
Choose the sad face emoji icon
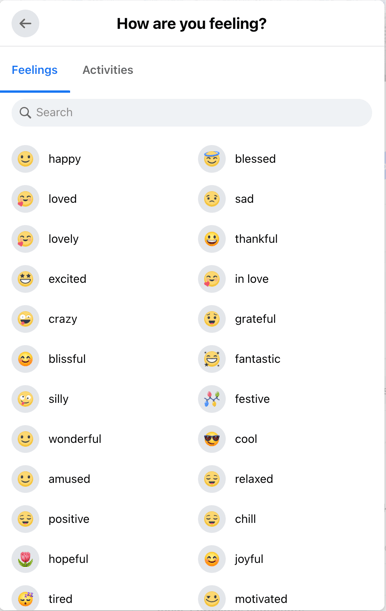pos(212,199)
